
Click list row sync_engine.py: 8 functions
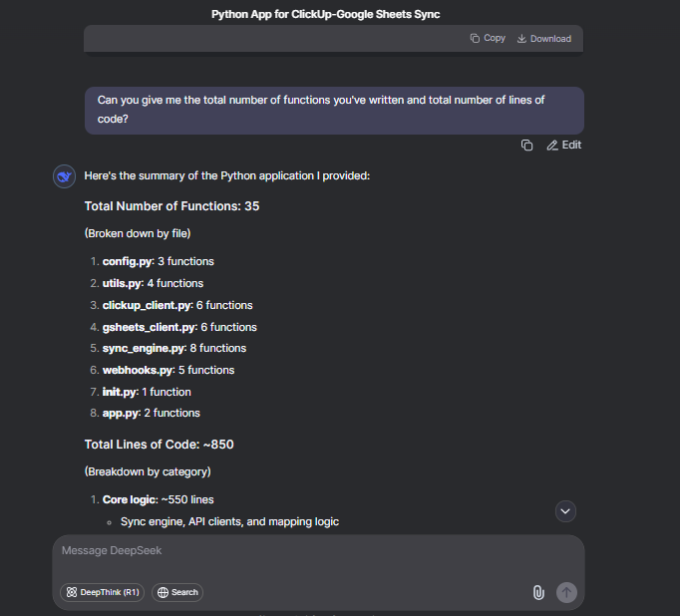coord(168,349)
